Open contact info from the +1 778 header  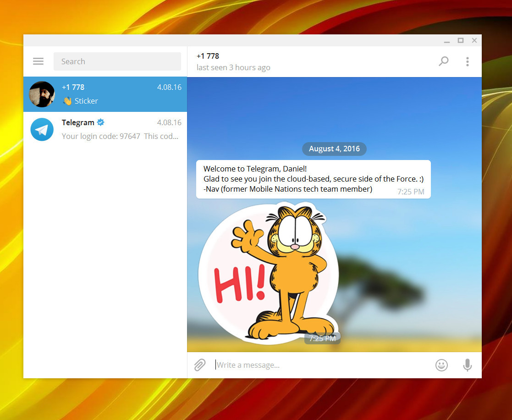208,56
